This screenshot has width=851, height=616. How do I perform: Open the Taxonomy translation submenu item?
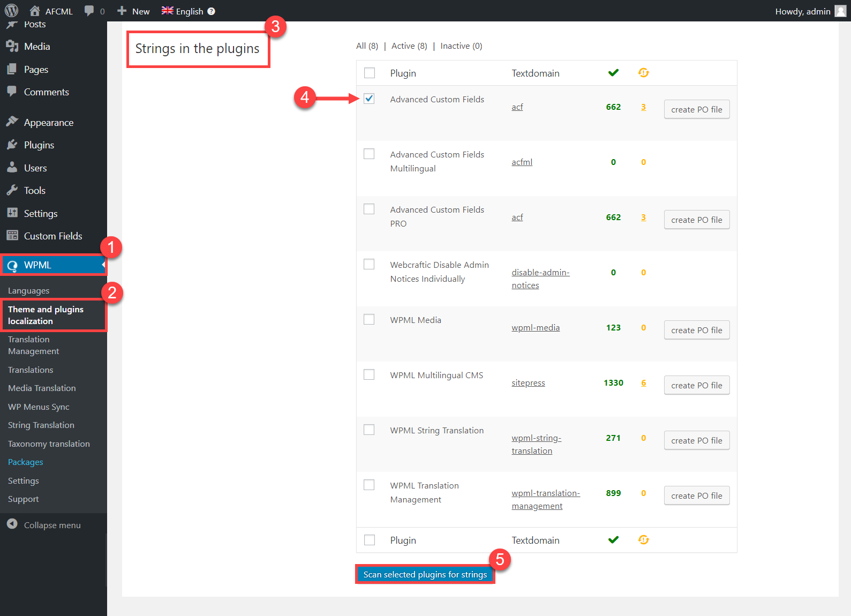tap(49, 444)
